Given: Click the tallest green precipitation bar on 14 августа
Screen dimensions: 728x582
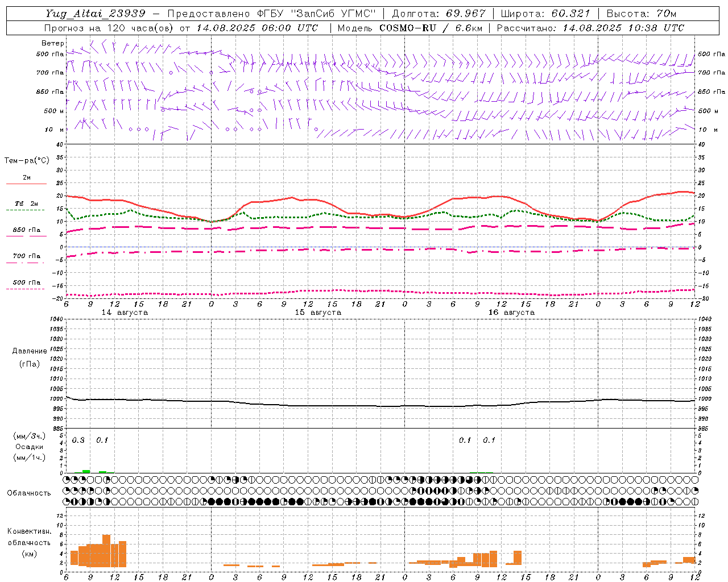Looking at the screenshot, I should [86, 471].
